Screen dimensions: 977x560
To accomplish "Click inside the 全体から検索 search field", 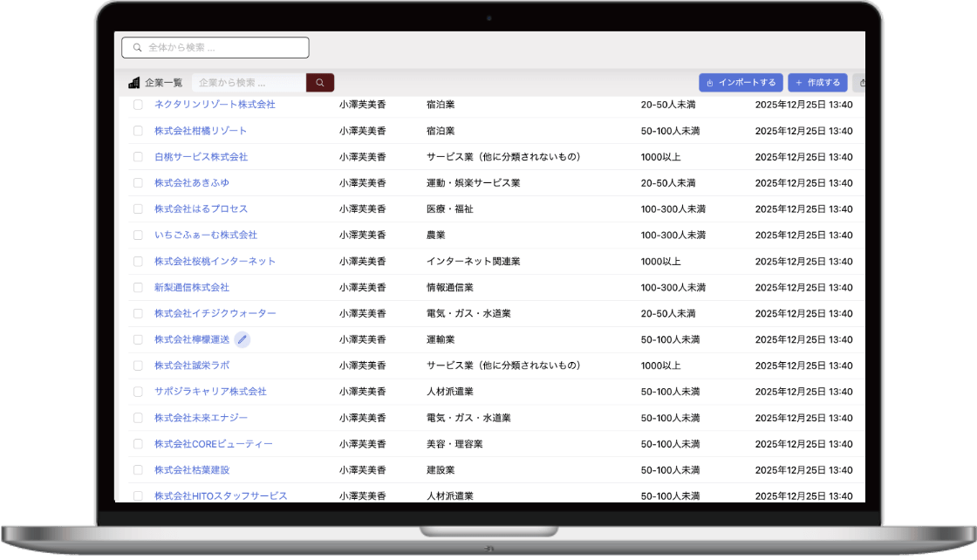I will [218, 47].
